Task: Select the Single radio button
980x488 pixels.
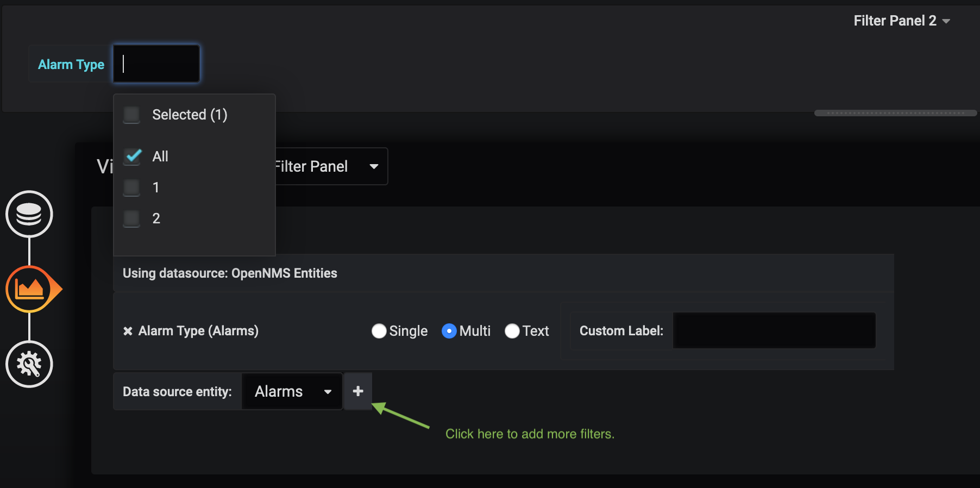Action: 379,330
